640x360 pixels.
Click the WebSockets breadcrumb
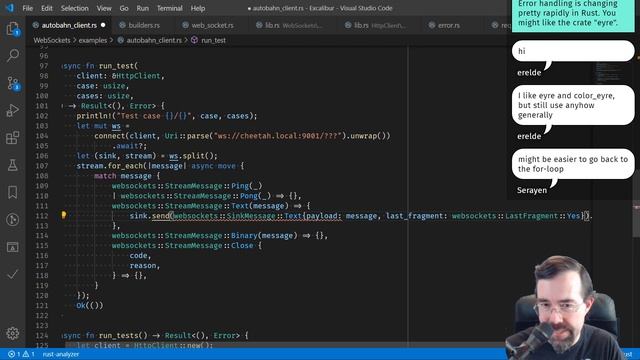[52, 40]
